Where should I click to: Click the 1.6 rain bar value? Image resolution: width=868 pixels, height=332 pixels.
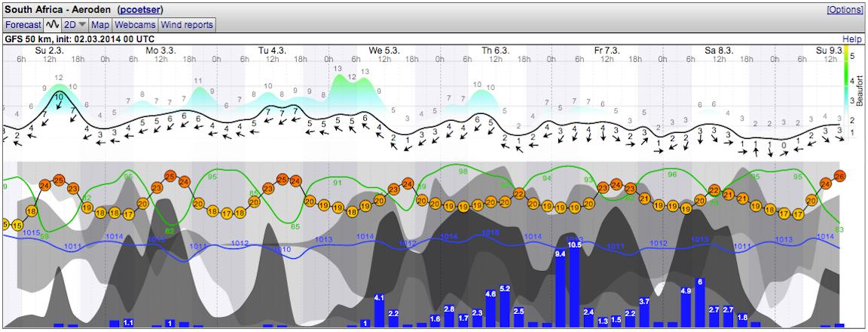[x=435, y=318]
